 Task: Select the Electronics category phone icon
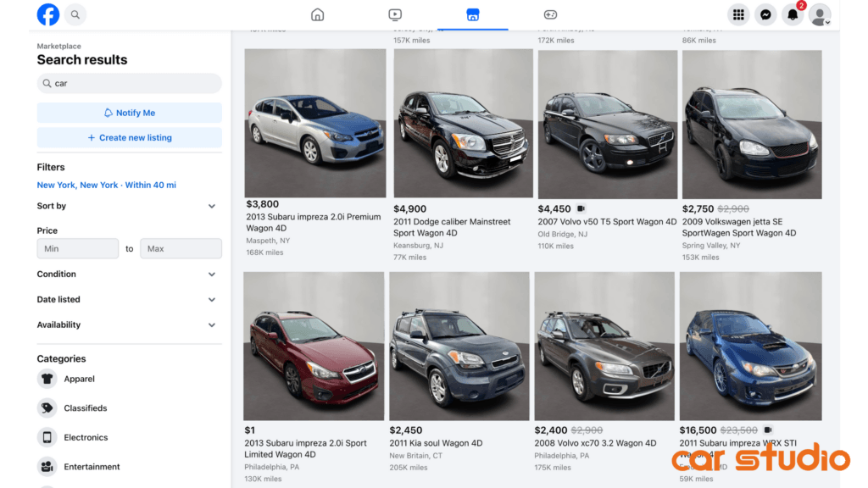point(47,438)
